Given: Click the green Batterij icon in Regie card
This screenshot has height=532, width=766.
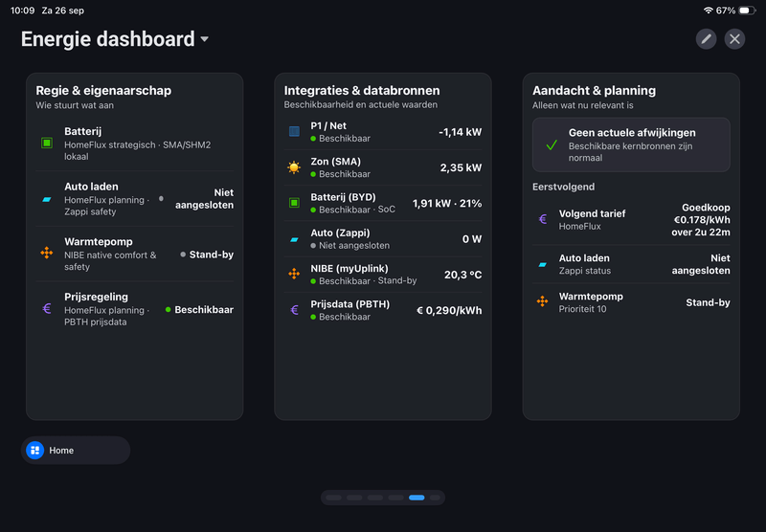Looking at the screenshot, I should coord(47,143).
